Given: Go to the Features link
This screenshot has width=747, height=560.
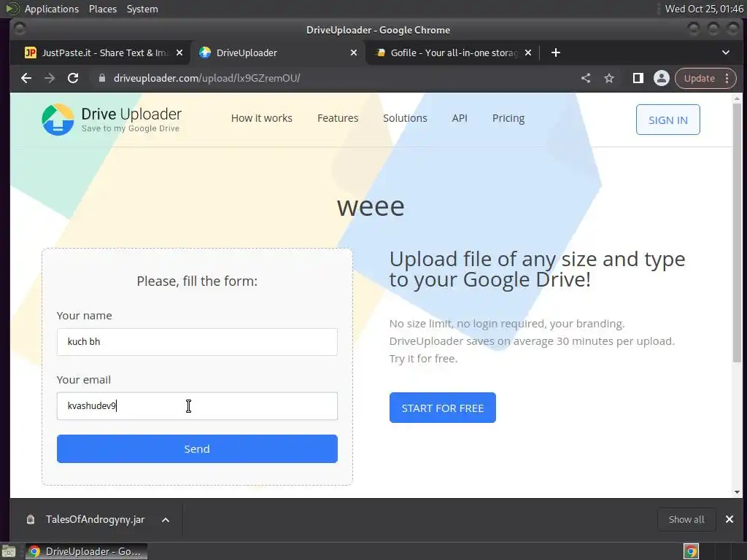Looking at the screenshot, I should coord(338,118).
